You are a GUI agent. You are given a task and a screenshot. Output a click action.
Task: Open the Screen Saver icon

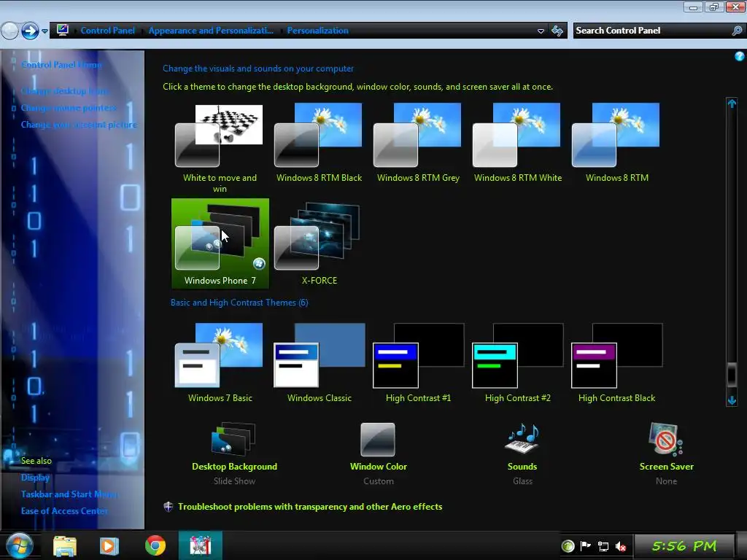(666, 439)
